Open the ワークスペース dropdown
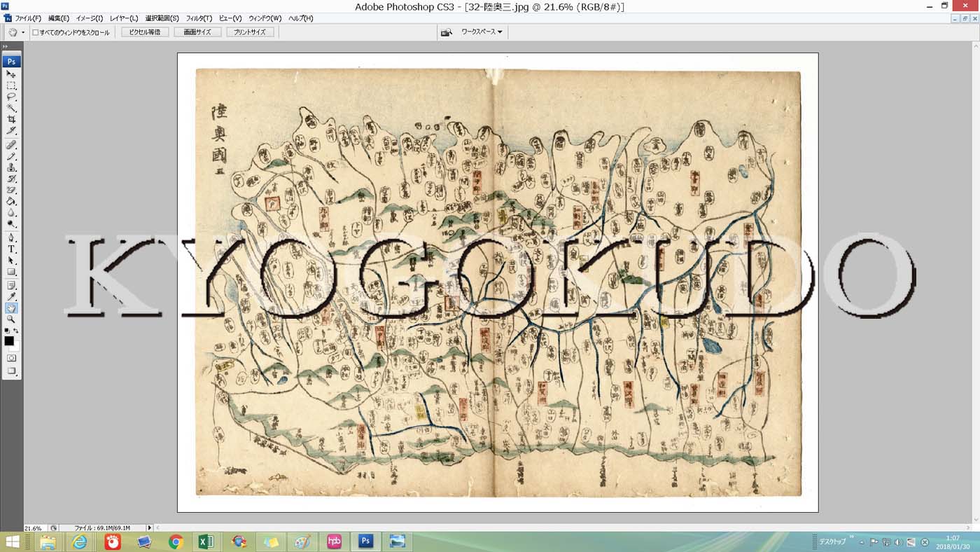 coord(482,32)
